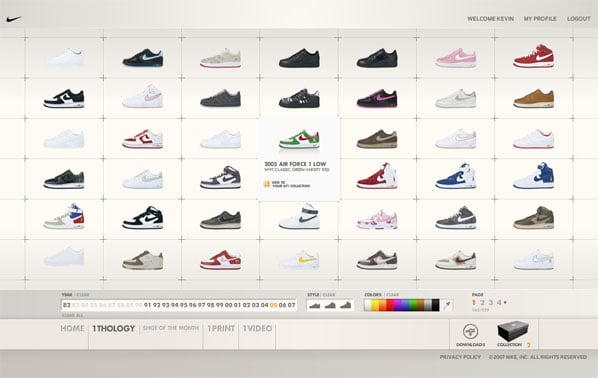Image resolution: width=598 pixels, height=378 pixels.
Task: Select the pink low-top shoe
Action: (456, 58)
